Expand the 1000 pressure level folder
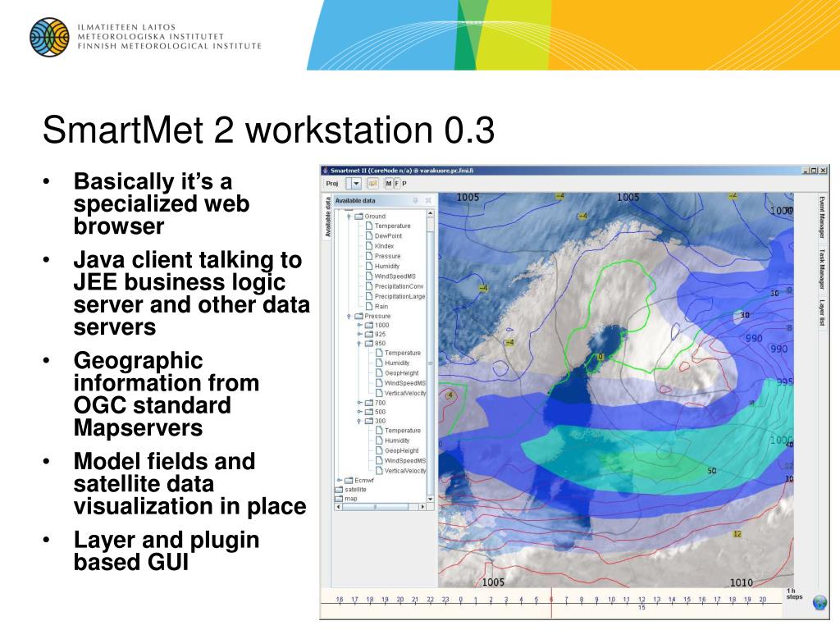This screenshot has height=630, width=840. [x=360, y=325]
